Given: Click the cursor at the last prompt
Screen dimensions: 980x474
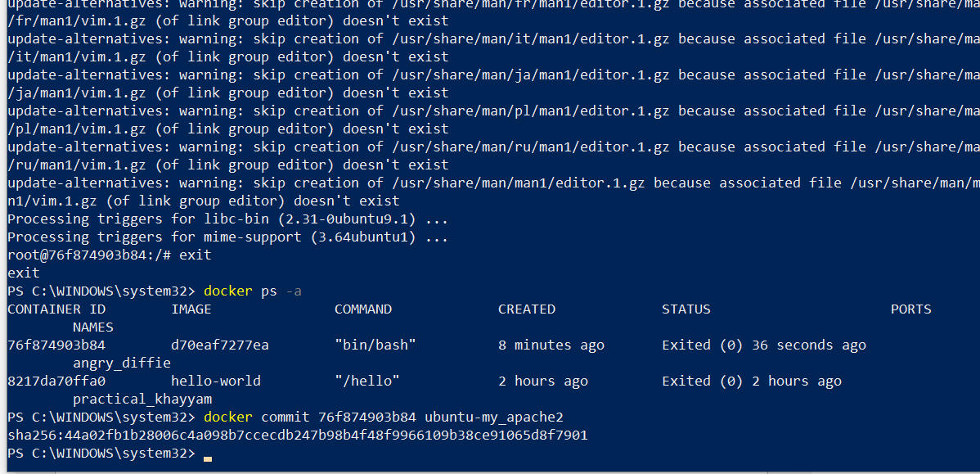Looking at the screenshot, I should pos(208,454).
